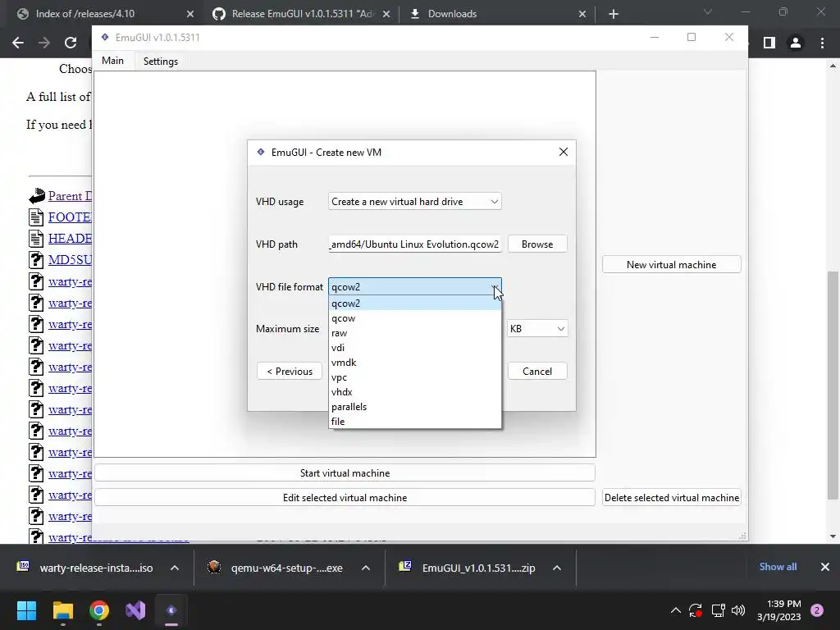840x630 pixels.
Task: Open Chrome from taskbar
Action: 99,610
